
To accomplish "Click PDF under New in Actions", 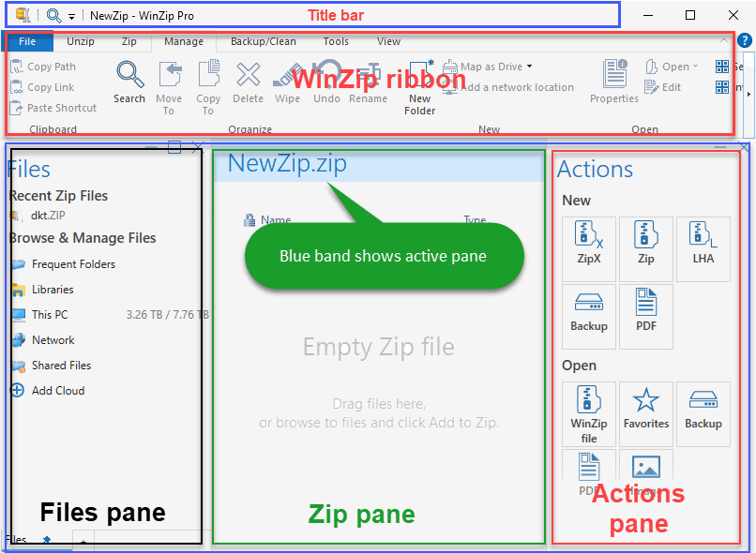I will pos(646,317).
